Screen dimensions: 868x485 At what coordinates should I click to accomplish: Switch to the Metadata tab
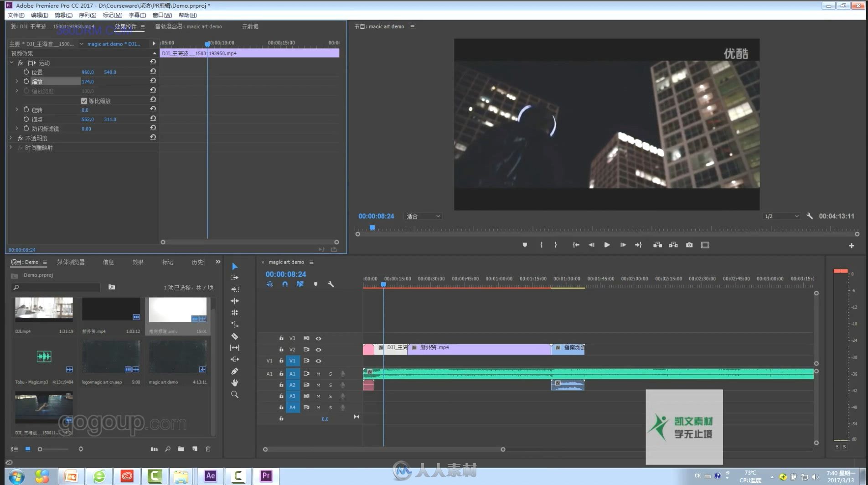click(x=250, y=26)
